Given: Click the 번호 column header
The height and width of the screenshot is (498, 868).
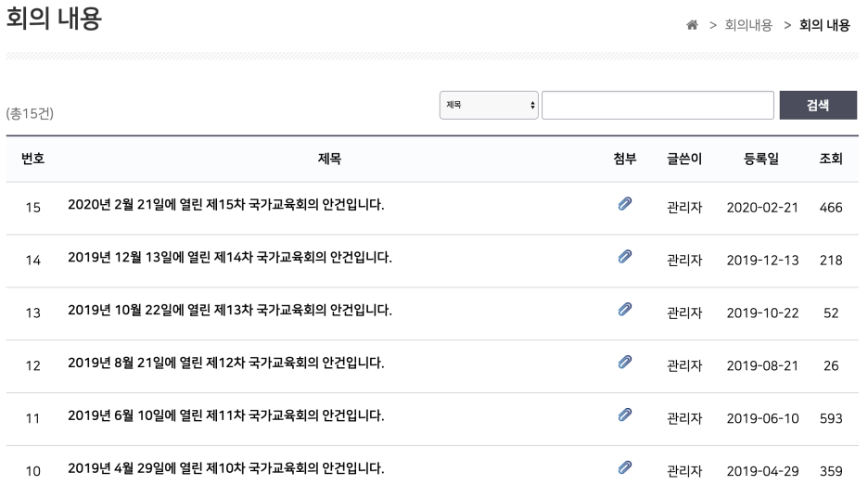Looking at the screenshot, I should pos(32,159).
